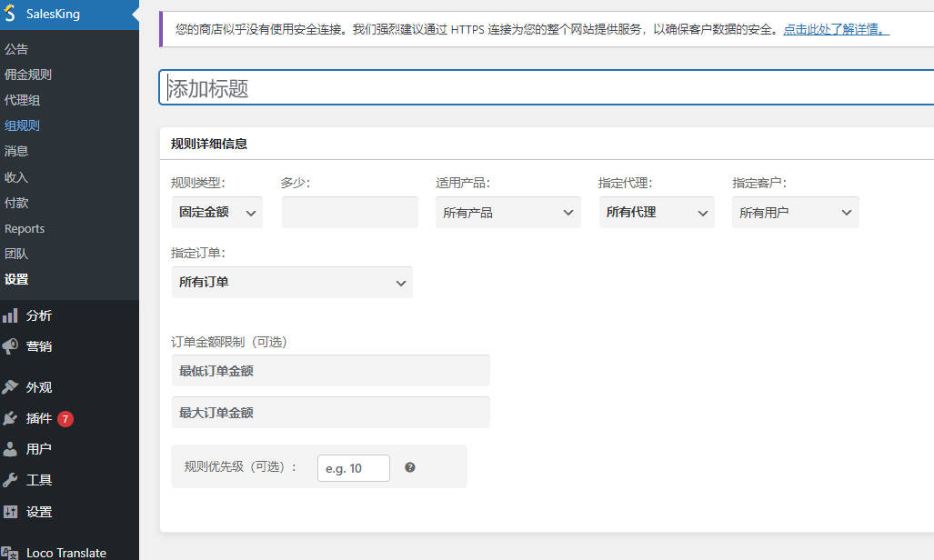Open 收入 in the SalesKing submenu
The width and height of the screenshot is (934, 560).
[16, 177]
